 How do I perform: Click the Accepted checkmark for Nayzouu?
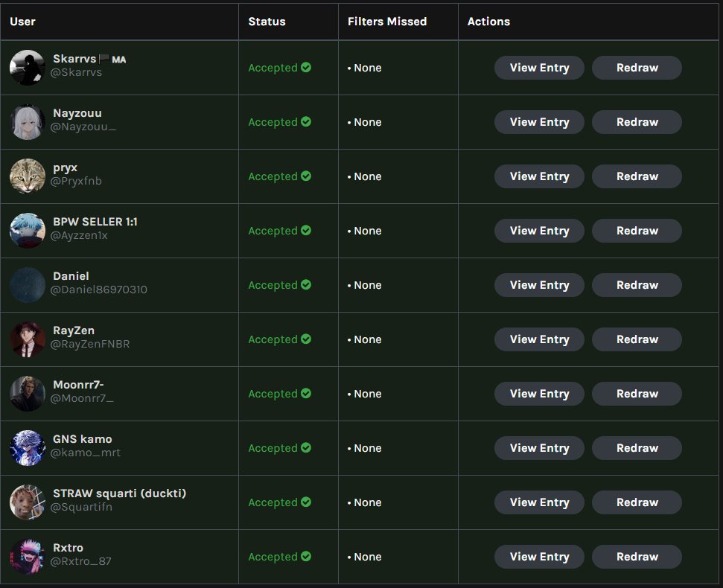click(x=306, y=121)
